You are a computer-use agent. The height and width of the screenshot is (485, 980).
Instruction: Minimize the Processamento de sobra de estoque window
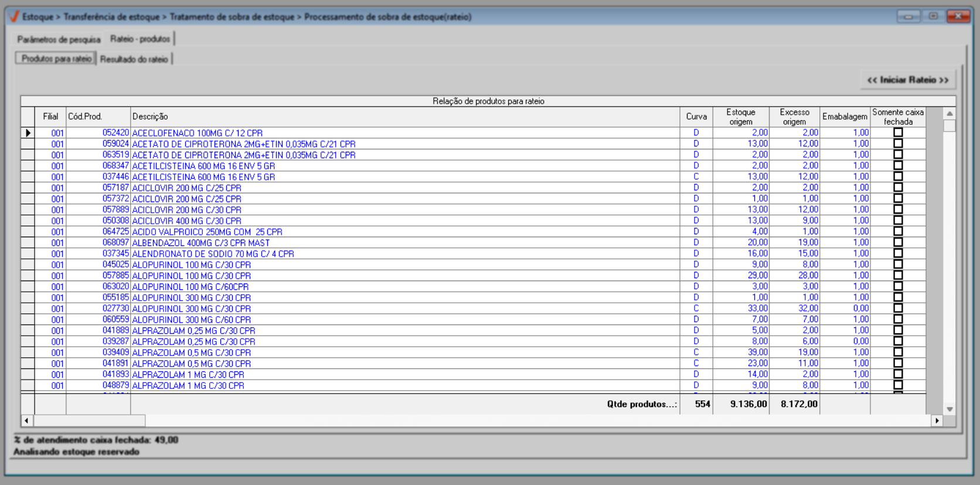click(908, 16)
